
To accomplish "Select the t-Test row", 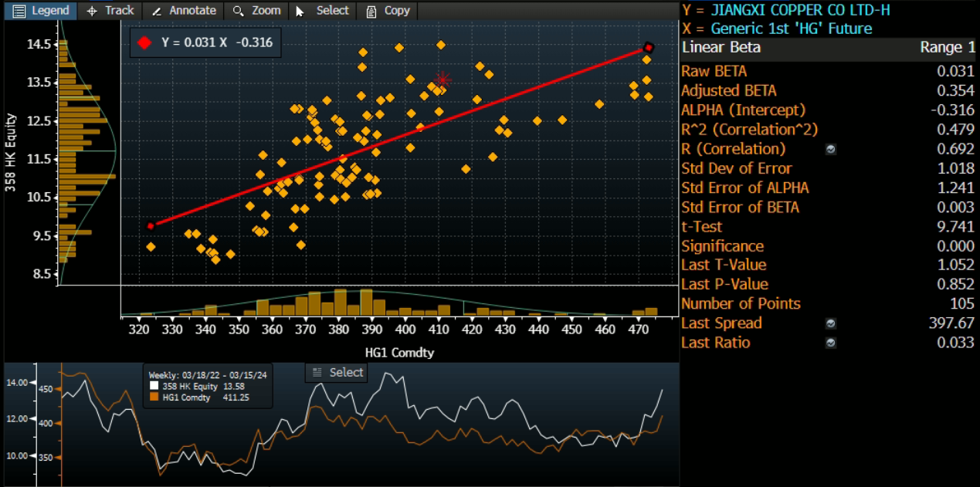I will [x=828, y=226].
